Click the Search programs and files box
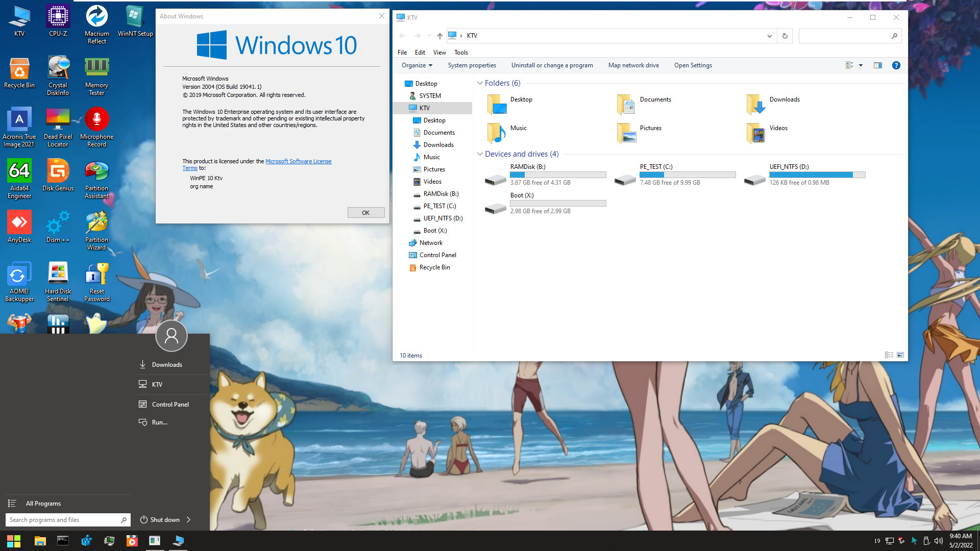 pos(68,520)
